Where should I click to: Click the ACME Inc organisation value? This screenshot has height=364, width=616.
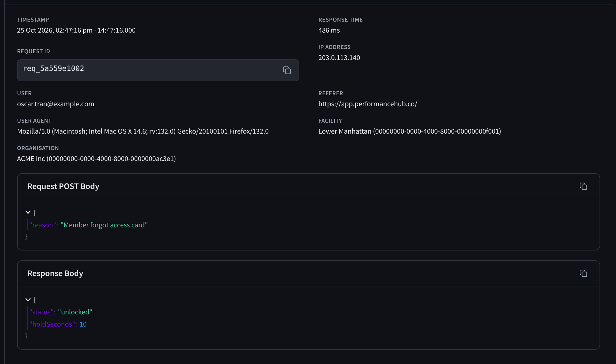pyautogui.click(x=96, y=159)
